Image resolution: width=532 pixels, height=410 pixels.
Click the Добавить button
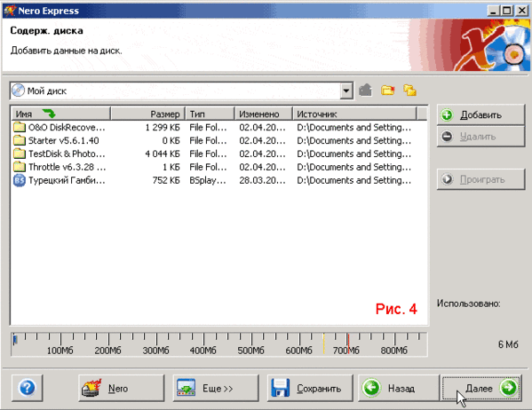click(480, 115)
